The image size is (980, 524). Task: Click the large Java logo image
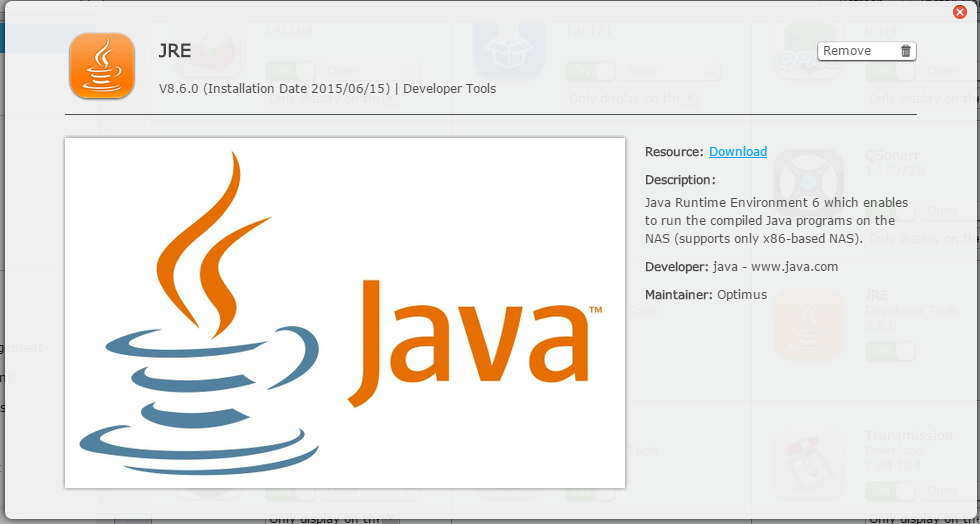click(x=344, y=313)
